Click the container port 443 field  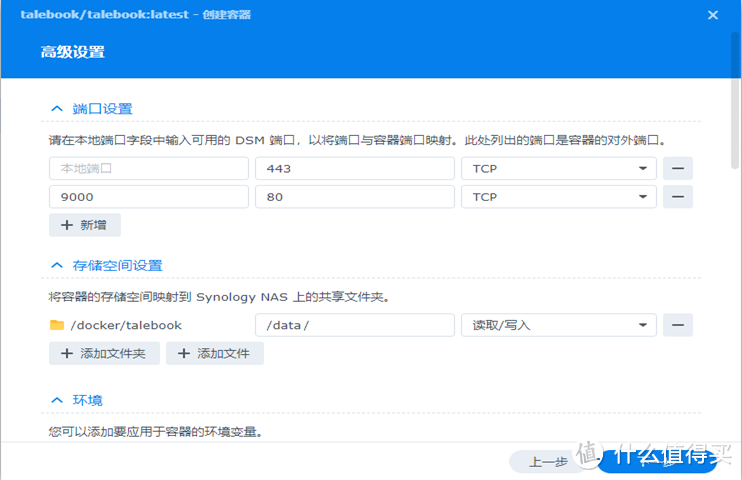tap(355, 169)
